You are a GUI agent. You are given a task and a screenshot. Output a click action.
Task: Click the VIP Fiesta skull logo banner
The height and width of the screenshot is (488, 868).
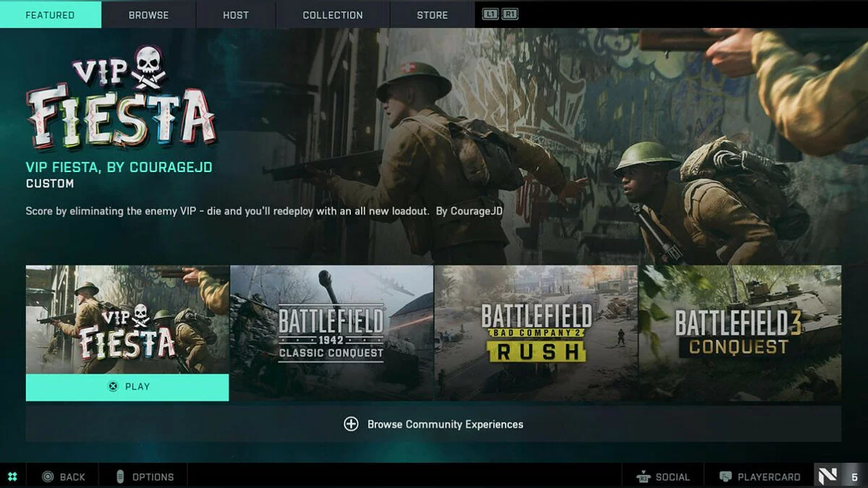122,98
